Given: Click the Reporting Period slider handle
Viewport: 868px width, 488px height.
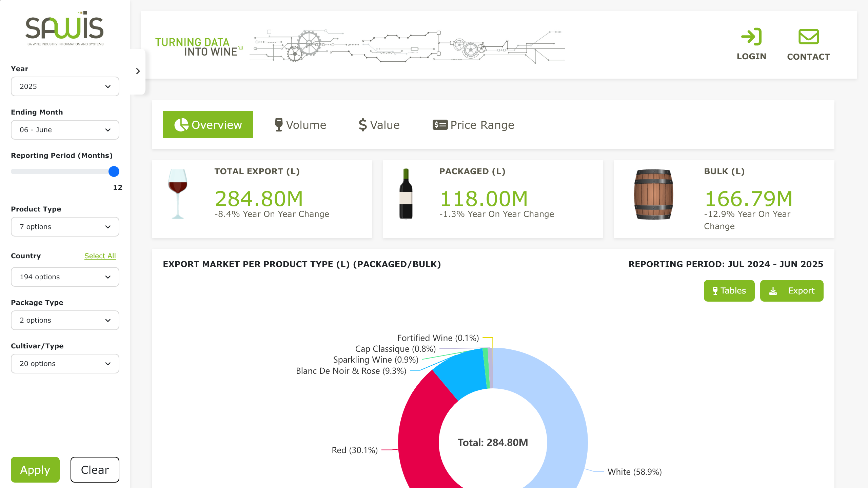Looking at the screenshot, I should tap(114, 171).
